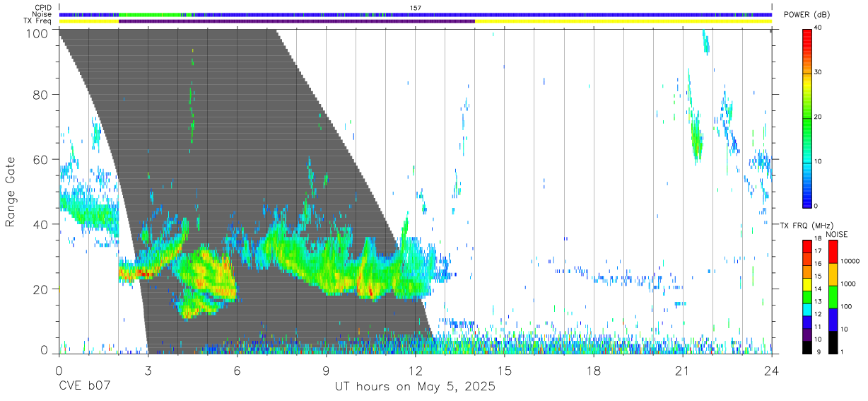Click the green 100 swatch in NOISE scale
868x401 pixels.
(x=833, y=296)
